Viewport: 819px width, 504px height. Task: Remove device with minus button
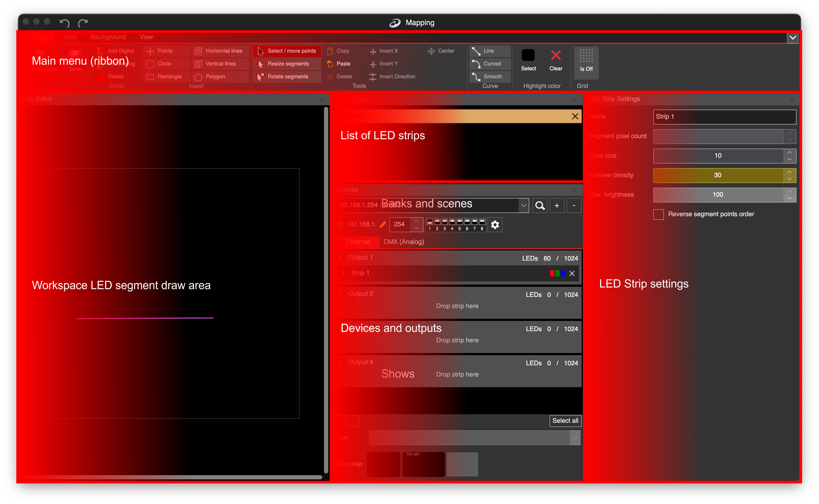(x=574, y=206)
